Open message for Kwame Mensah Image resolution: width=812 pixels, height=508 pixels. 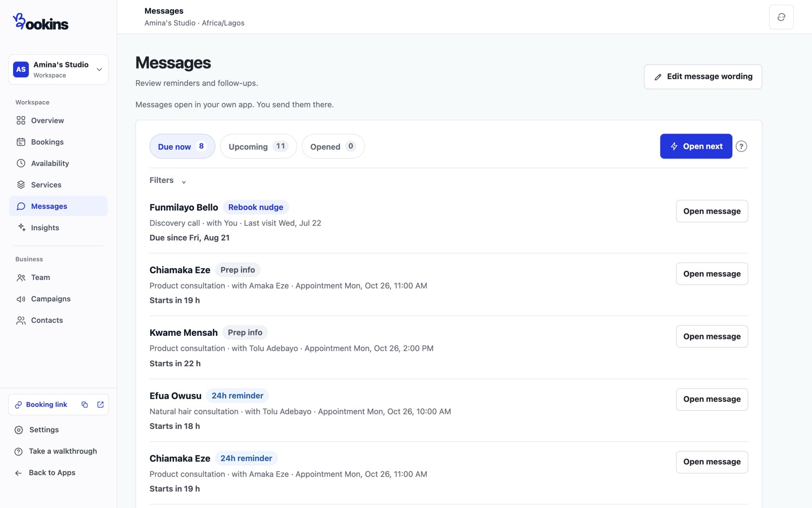[712, 336]
